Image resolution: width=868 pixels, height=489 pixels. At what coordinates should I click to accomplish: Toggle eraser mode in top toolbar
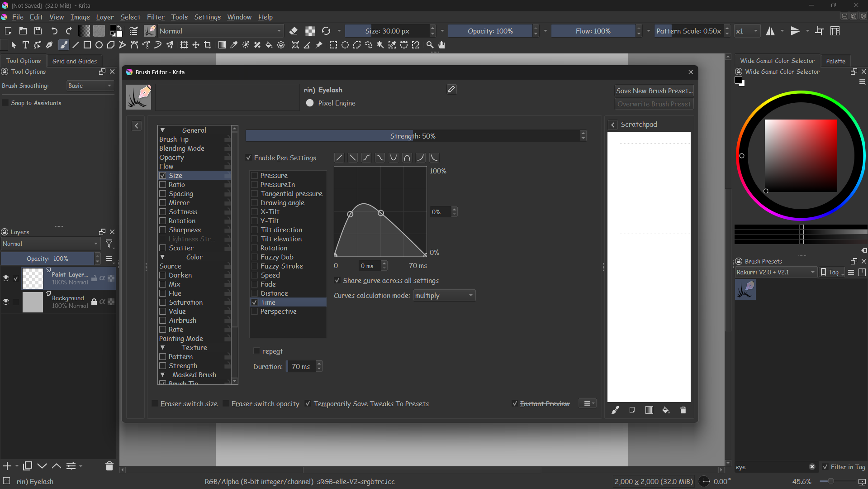[294, 31]
